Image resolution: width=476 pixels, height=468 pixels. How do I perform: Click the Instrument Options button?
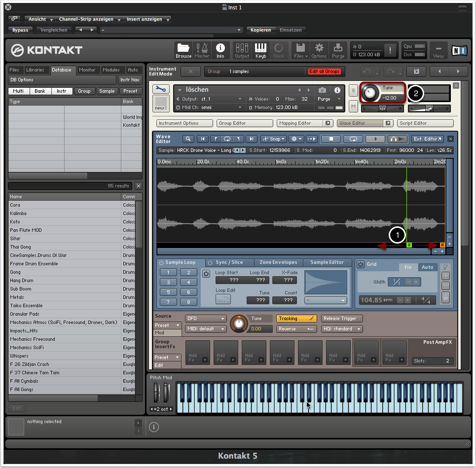tap(184, 123)
